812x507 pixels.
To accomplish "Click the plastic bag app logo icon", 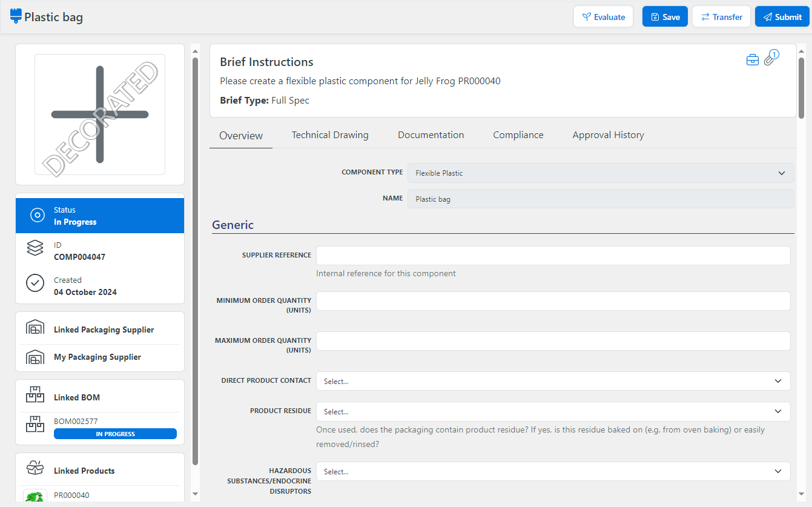I will pyautogui.click(x=16, y=16).
